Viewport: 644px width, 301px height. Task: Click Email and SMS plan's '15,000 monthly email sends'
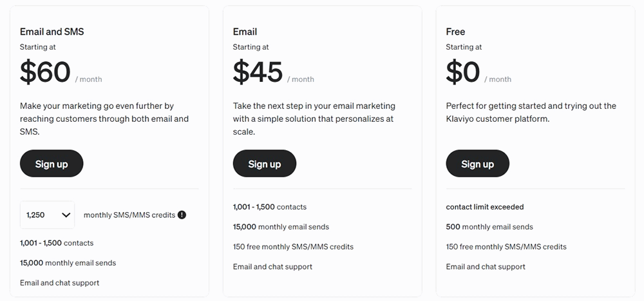[68, 263]
